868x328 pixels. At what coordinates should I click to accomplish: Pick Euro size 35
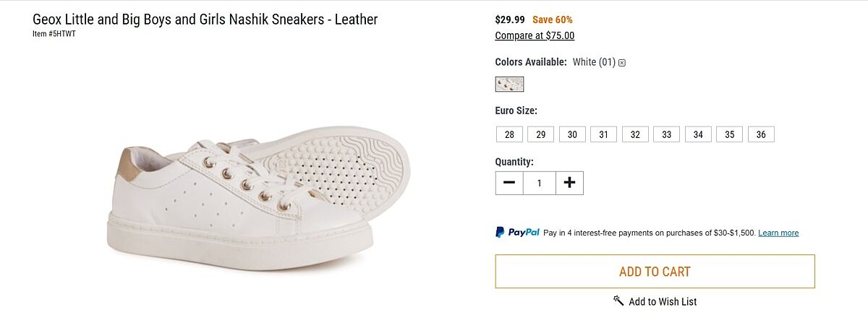[x=729, y=134]
